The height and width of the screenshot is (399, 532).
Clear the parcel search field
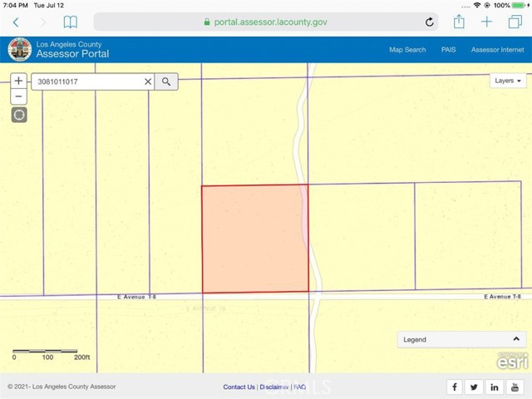(x=148, y=81)
